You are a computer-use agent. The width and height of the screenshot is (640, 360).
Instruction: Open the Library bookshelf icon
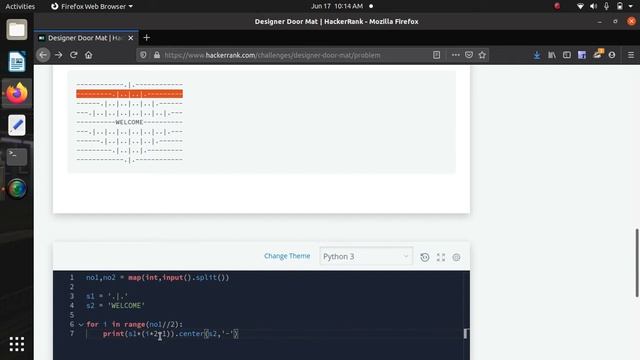(552, 55)
